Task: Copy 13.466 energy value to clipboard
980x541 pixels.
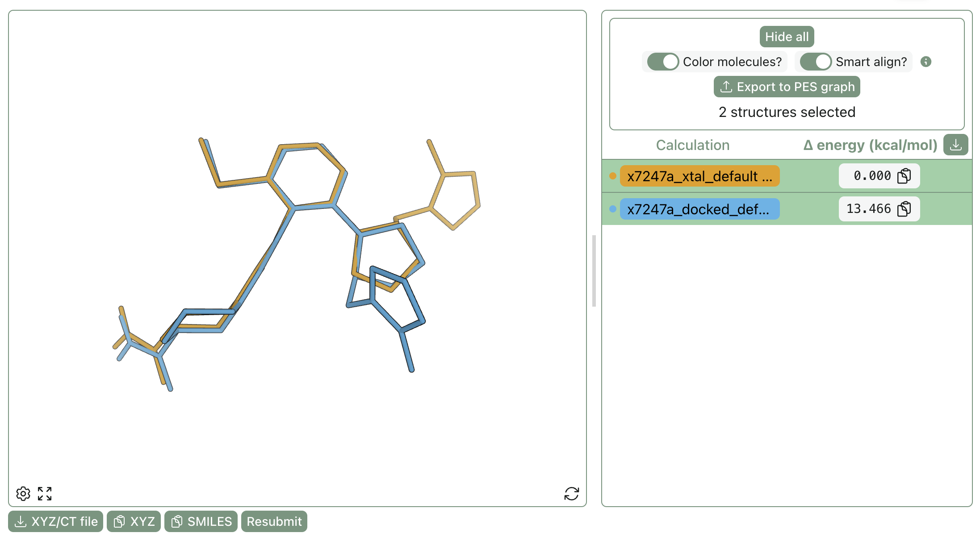Action: pos(904,209)
